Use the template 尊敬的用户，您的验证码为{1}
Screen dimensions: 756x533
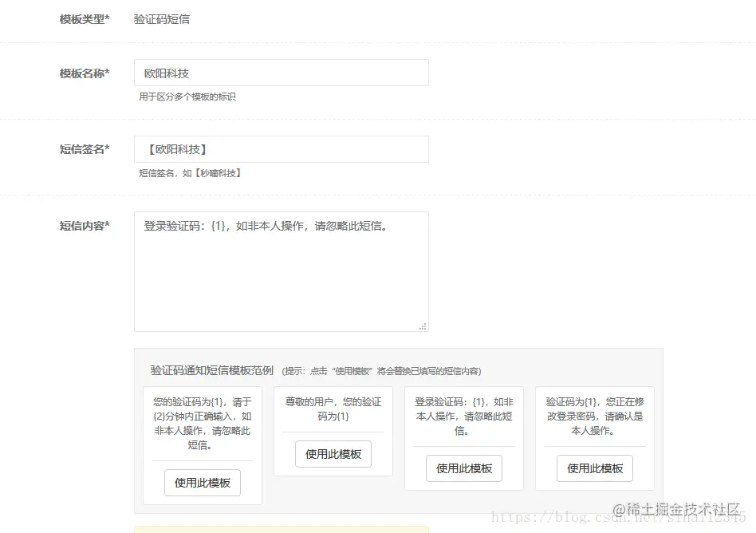pos(333,454)
